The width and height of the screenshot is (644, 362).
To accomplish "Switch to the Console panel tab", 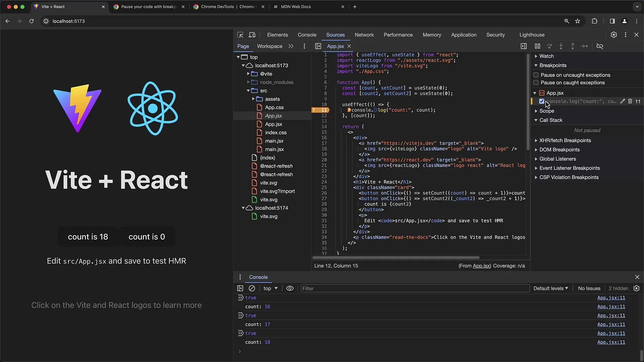I will (307, 35).
